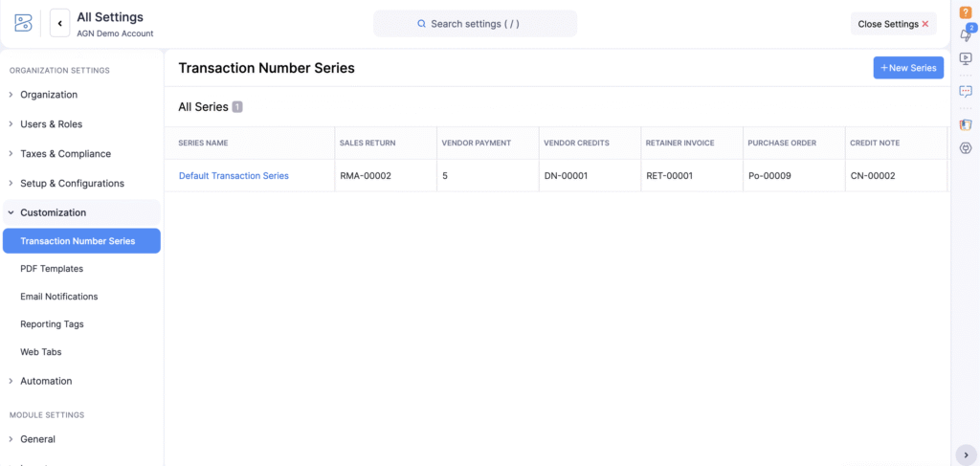Click the New Series button
The height and width of the screenshot is (466, 980).
[908, 68]
